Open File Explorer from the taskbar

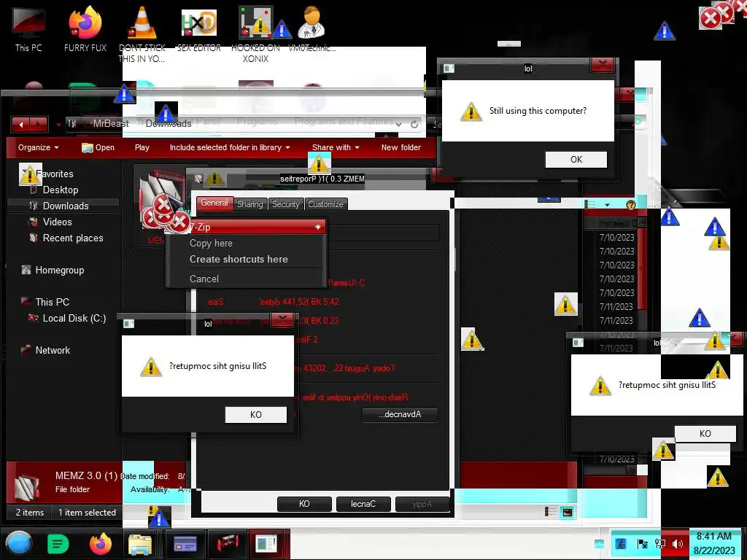[x=139, y=544]
